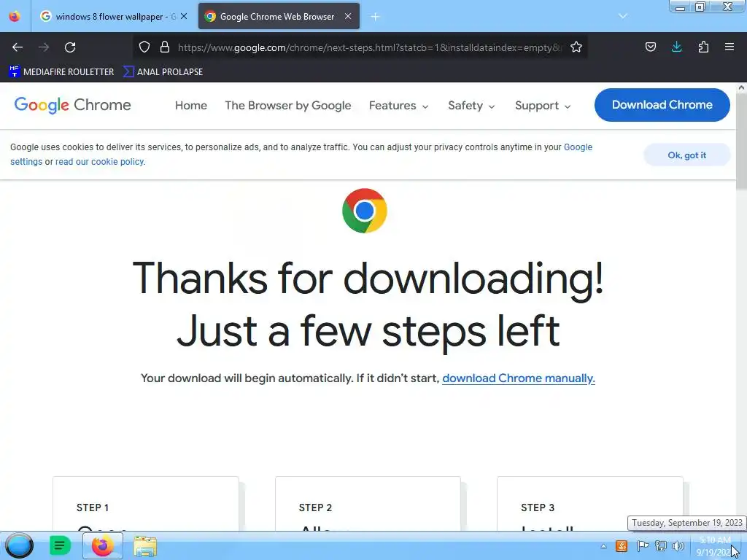
Task: Click the STEP 2 card
Action: [x=368, y=504]
